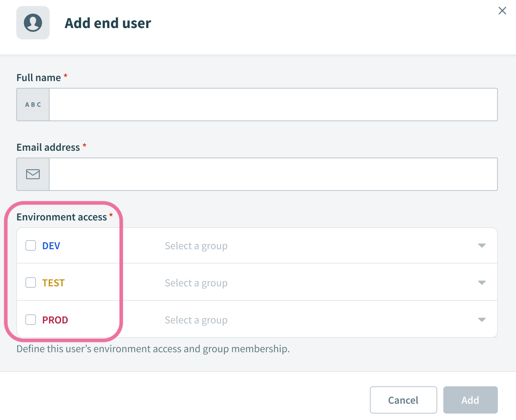Click into the Email address input
516x420 pixels.
click(273, 174)
